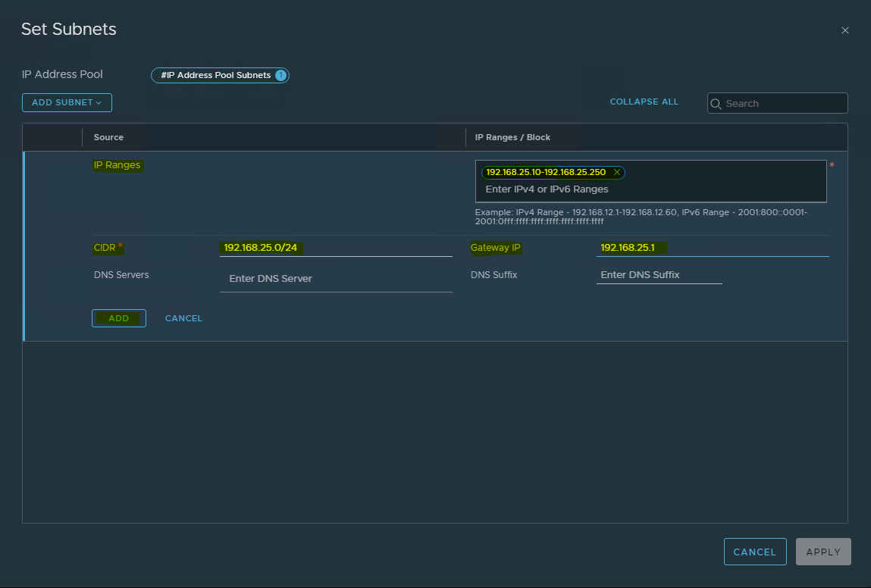The image size is (871, 588).
Task: Close the Set Subnets dialog
Action: 845,30
